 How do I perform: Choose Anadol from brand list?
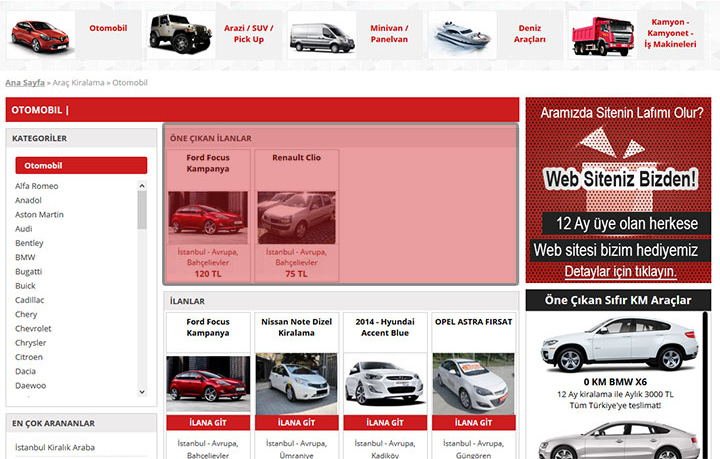pos(28,200)
